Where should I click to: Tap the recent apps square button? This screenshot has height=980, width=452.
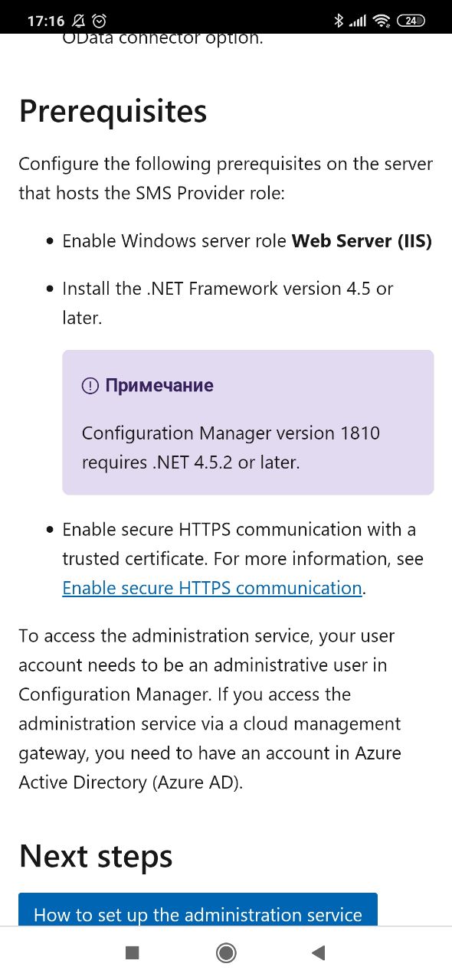133,952
